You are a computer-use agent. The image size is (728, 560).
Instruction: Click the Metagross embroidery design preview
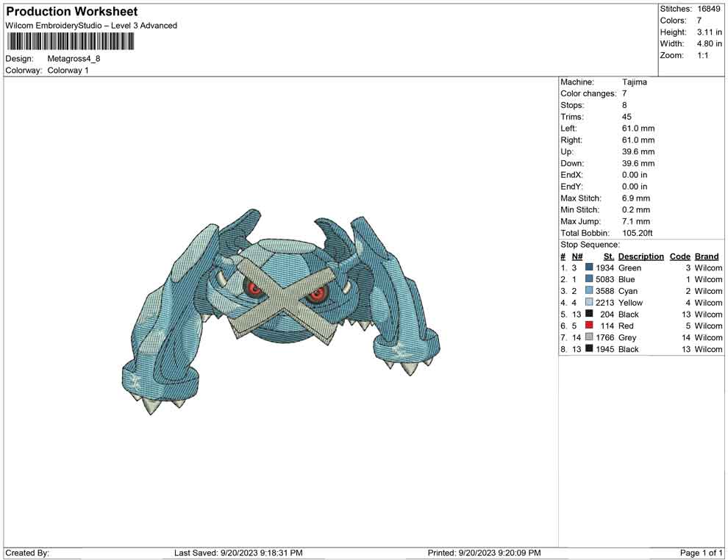point(280,312)
